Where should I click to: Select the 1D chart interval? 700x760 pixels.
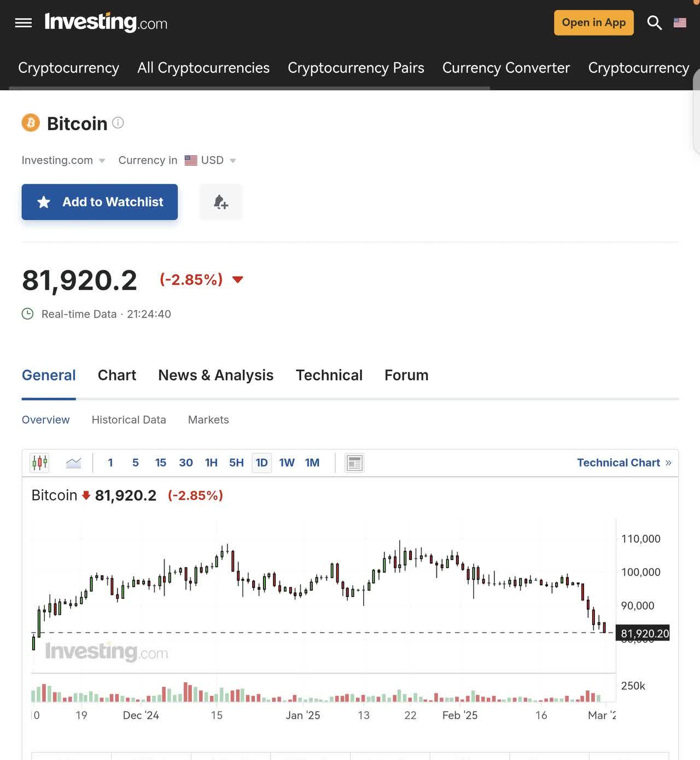[x=262, y=463]
